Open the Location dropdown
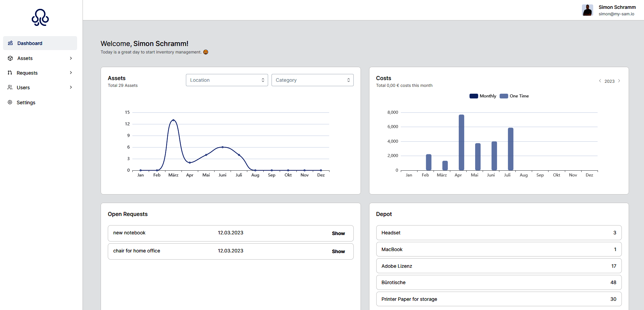The width and height of the screenshot is (644, 310). coord(227,80)
